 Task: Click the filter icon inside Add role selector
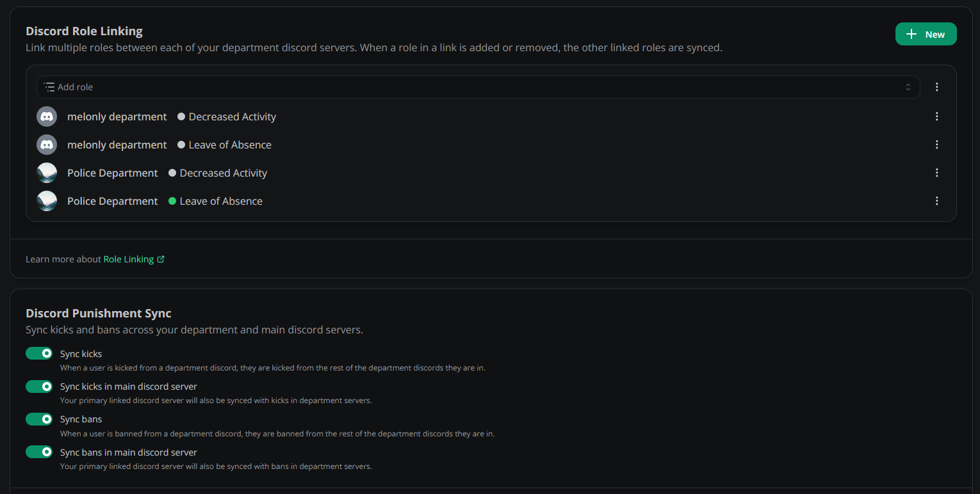click(48, 86)
